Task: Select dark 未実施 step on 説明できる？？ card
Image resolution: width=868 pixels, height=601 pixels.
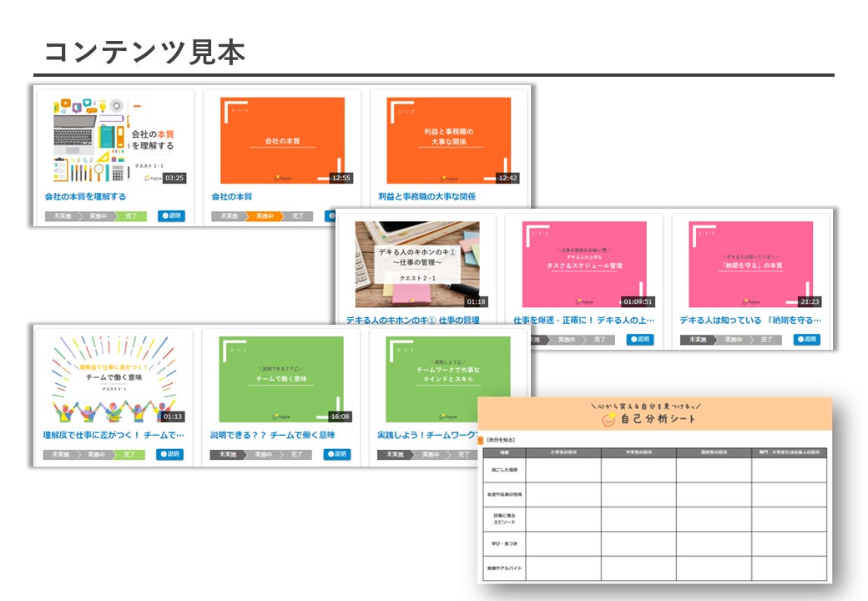Action: [x=228, y=455]
